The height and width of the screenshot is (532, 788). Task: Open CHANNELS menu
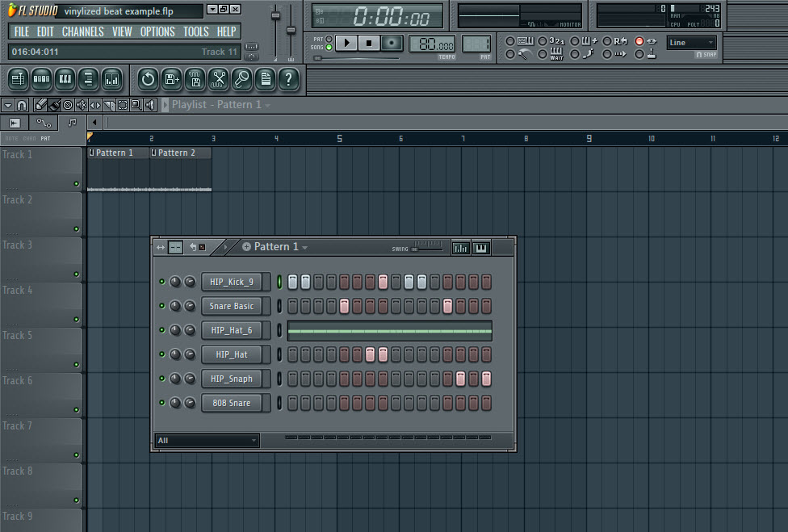[x=83, y=31]
